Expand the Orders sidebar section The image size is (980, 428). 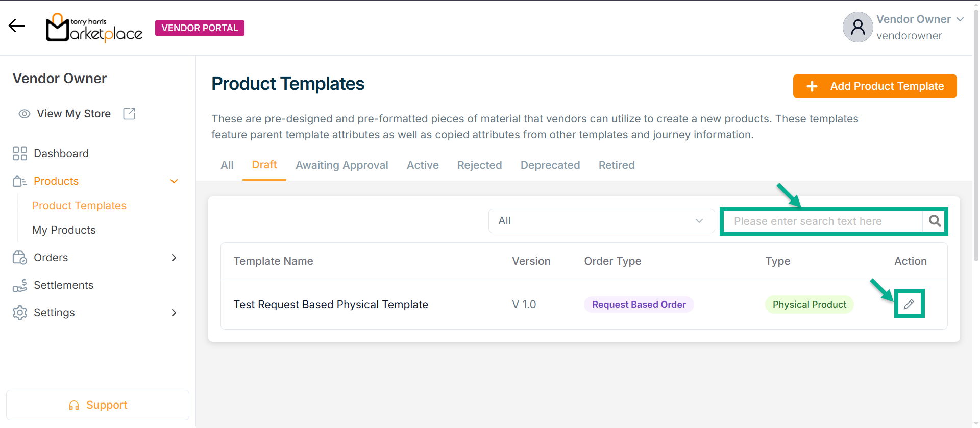click(174, 258)
